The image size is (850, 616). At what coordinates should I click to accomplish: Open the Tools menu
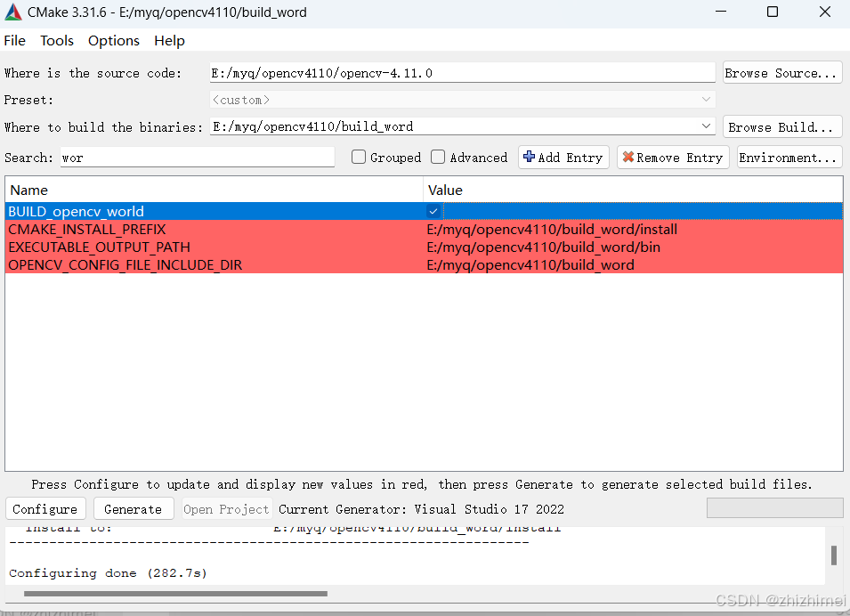[x=57, y=41]
